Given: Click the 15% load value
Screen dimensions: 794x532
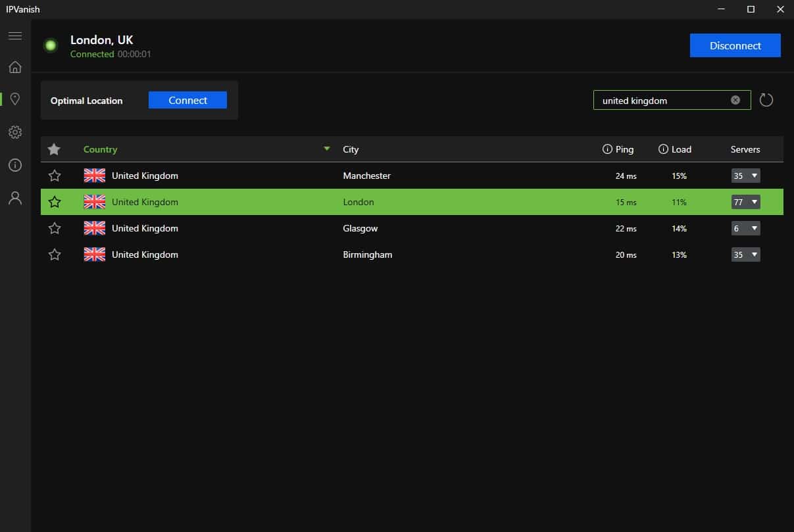Looking at the screenshot, I should (x=679, y=176).
